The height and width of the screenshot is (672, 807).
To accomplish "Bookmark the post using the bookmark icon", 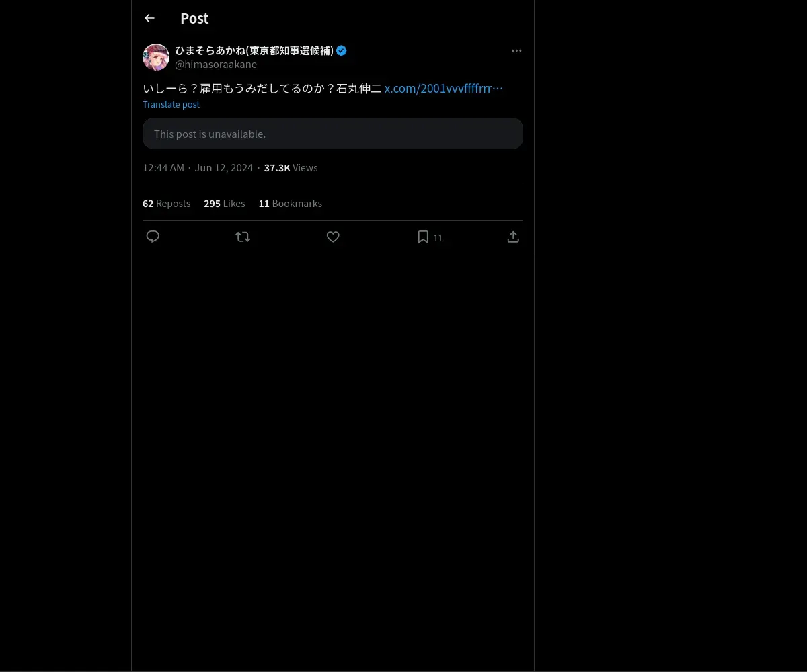I will coord(423,237).
